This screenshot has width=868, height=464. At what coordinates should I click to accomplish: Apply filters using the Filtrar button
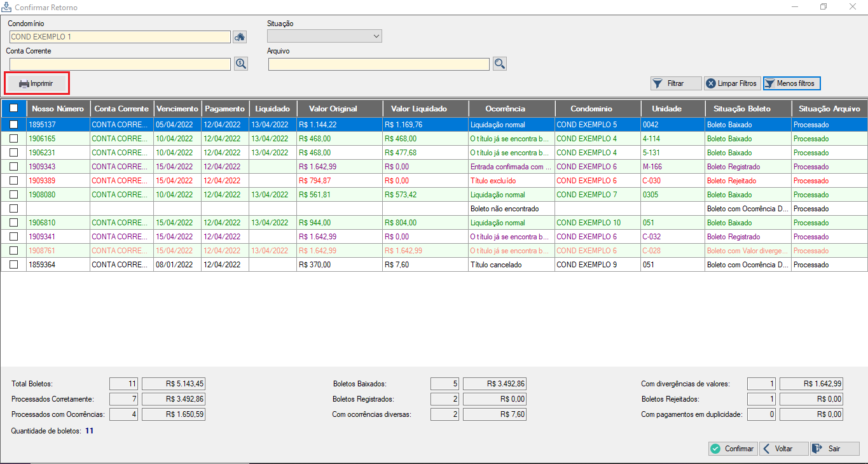(x=675, y=83)
